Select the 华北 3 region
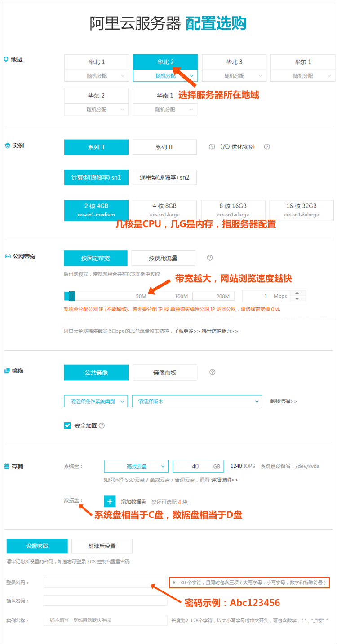337x644 pixels. pyautogui.click(x=234, y=62)
